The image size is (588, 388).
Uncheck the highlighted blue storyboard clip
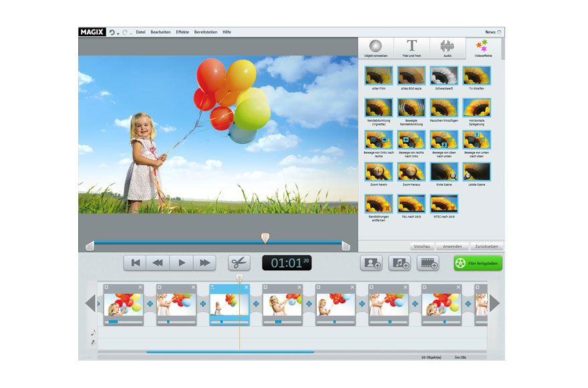212,288
